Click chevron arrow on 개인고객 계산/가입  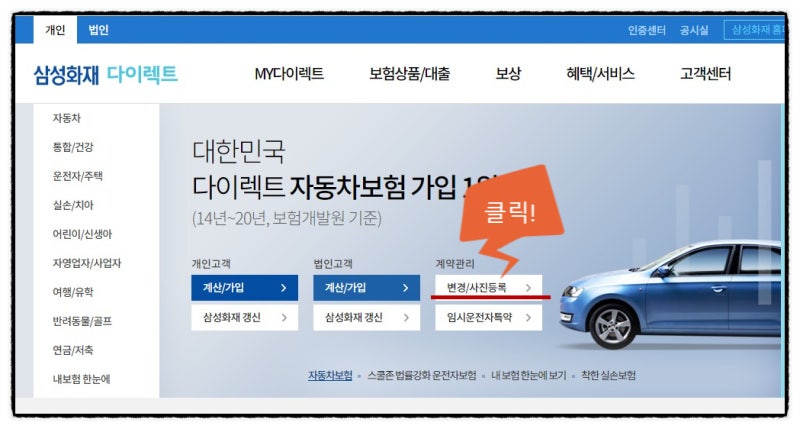[x=284, y=288]
